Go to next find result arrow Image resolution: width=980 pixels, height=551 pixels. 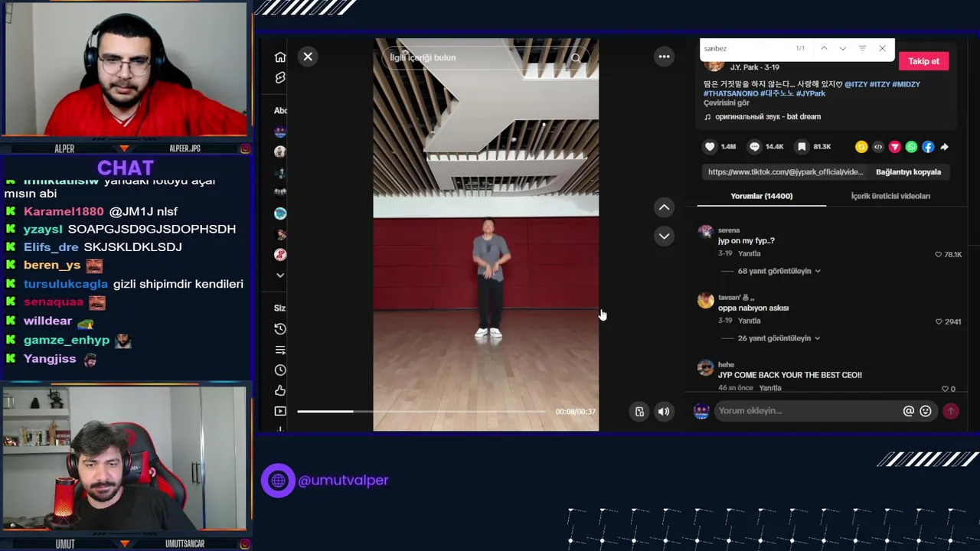[x=842, y=48]
